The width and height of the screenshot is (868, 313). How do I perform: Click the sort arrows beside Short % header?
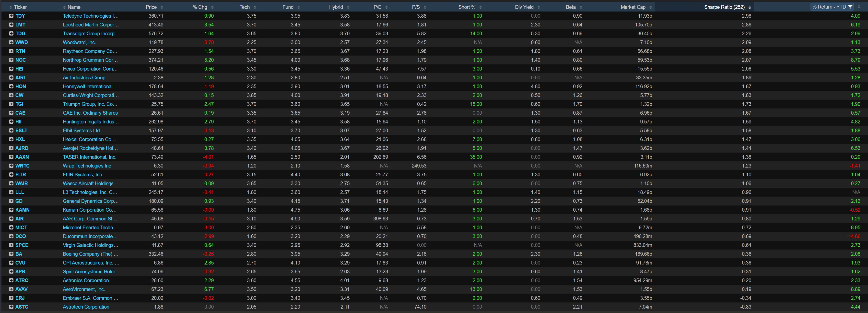(481, 7)
